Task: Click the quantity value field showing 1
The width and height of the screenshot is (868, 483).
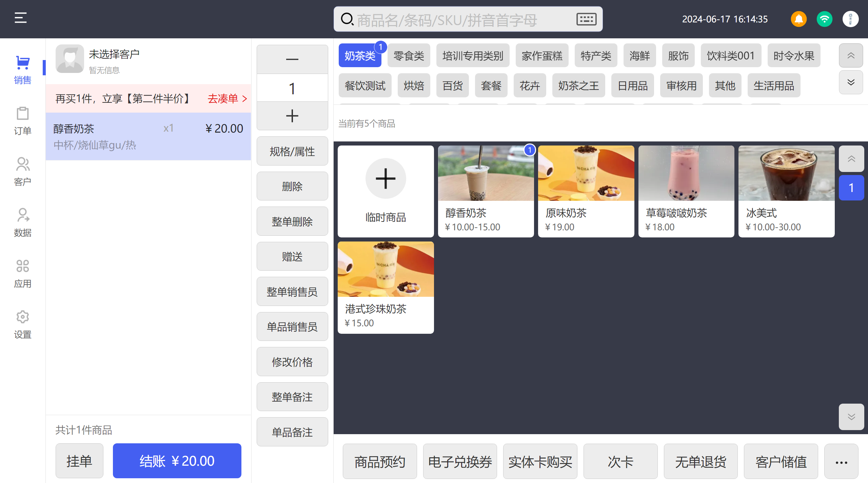Action: pos(292,88)
